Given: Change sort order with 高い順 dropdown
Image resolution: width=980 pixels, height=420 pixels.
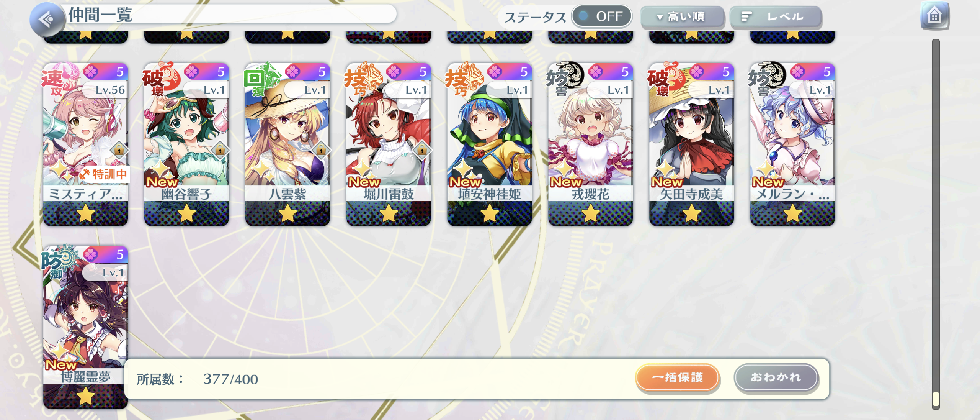Looking at the screenshot, I should point(682,17).
